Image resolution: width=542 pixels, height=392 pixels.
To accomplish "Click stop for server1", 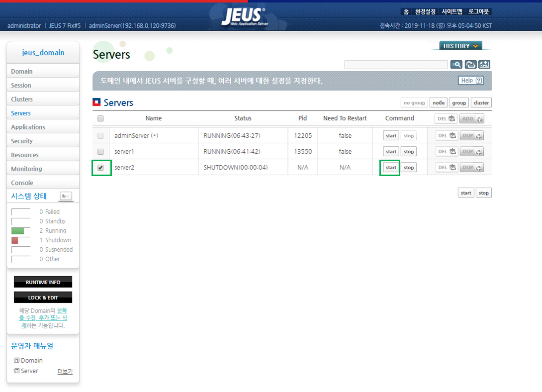I will click(x=409, y=151).
